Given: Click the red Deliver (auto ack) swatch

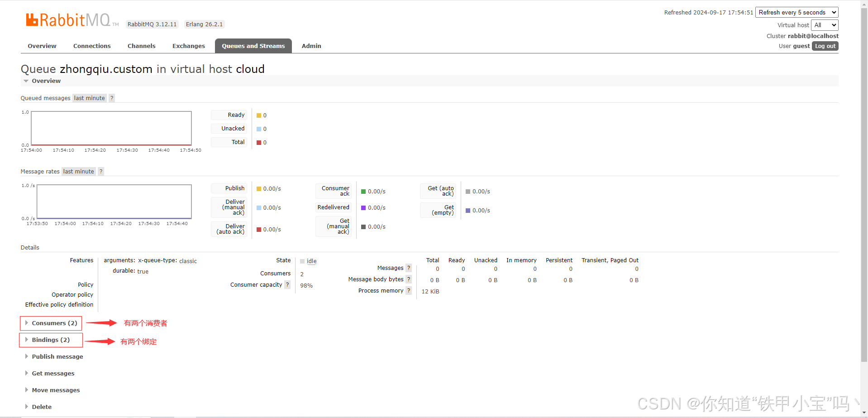Looking at the screenshot, I should pos(259,230).
